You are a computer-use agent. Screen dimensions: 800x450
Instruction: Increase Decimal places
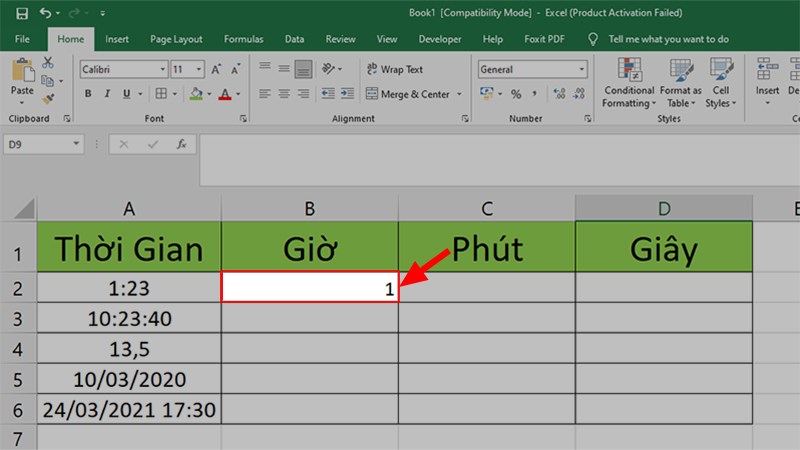[x=559, y=94]
